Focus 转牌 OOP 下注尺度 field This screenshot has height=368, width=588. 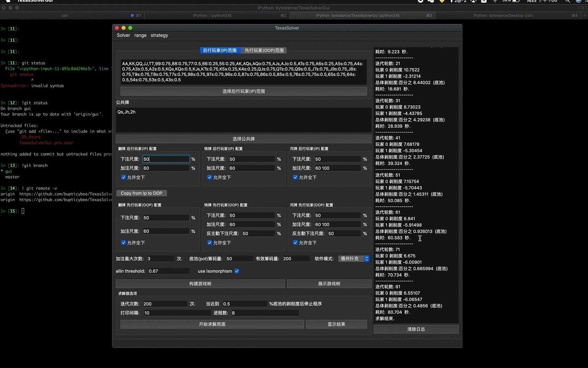pyautogui.click(x=252, y=215)
